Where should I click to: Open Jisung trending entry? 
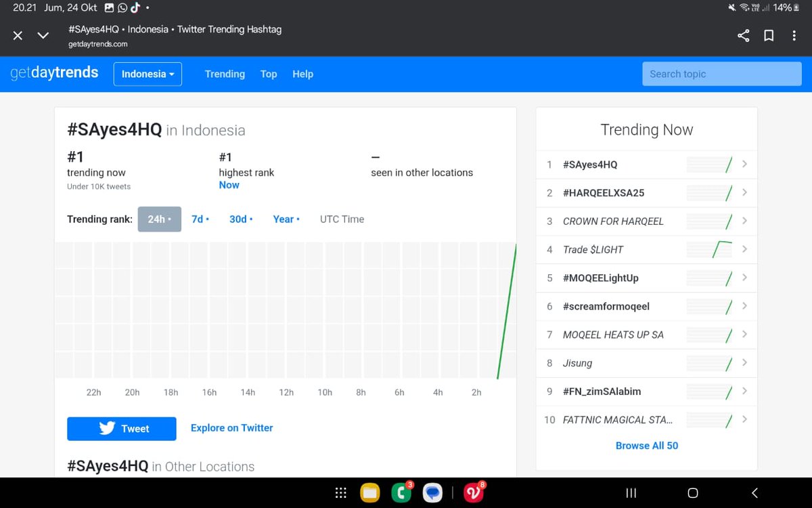coord(577,363)
